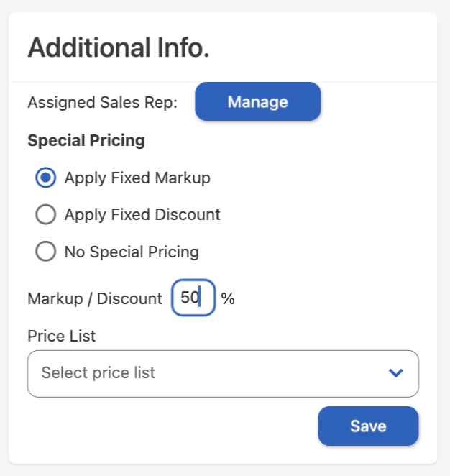Click the 'Apply Fixed Markup' label text
This screenshot has width=450, height=476.
coord(137,178)
